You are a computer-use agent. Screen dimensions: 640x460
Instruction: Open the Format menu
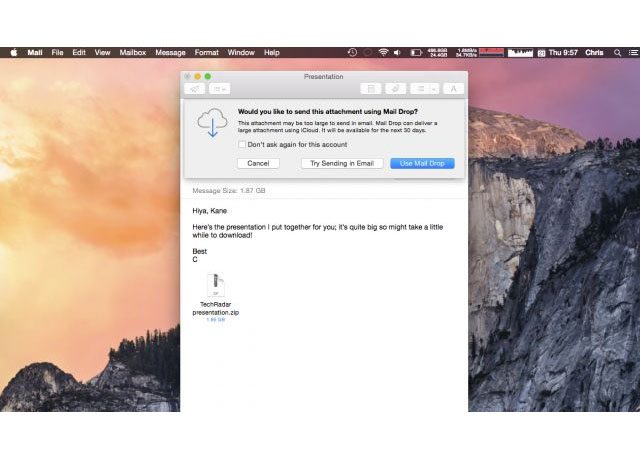[x=207, y=53]
